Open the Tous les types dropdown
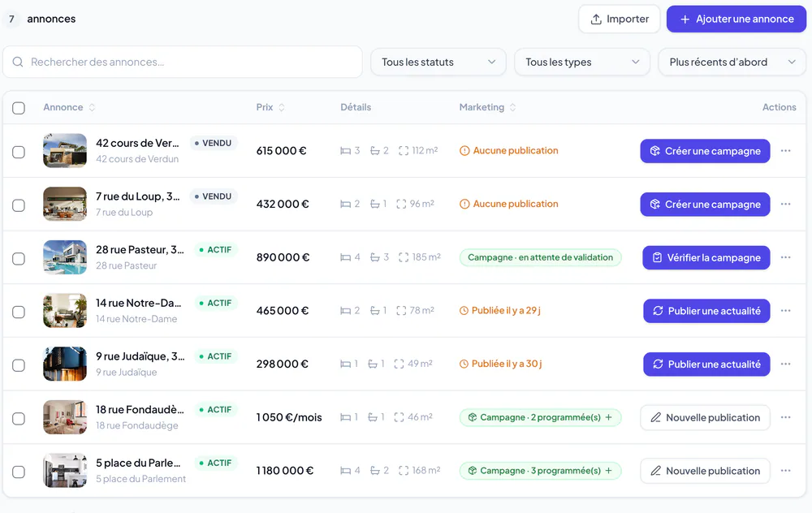Screen dimensions: 812x513 [581, 63]
